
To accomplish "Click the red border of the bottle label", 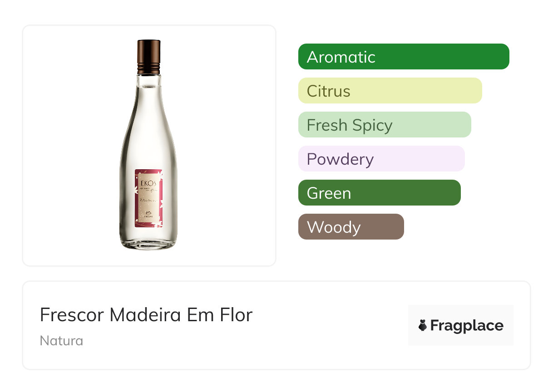I will tap(136, 200).
